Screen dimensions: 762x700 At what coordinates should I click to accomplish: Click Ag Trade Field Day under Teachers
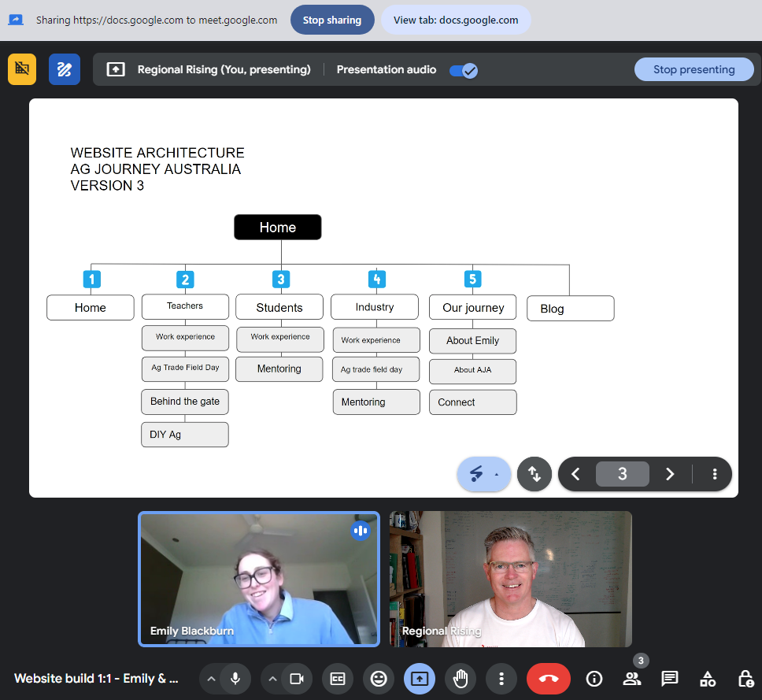(185, 369)
